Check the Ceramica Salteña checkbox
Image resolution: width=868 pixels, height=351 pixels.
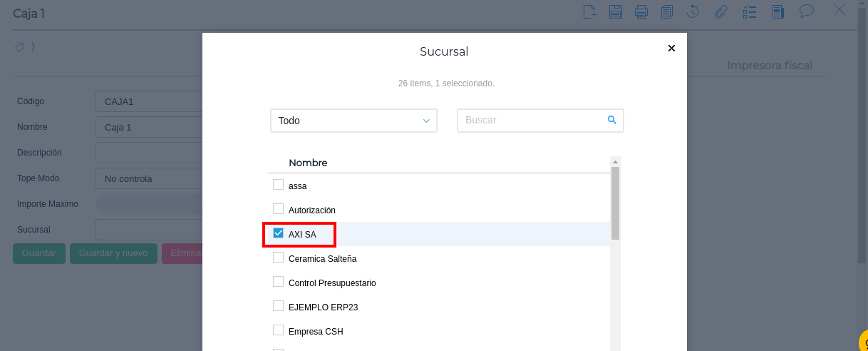[x=279, y=258]
